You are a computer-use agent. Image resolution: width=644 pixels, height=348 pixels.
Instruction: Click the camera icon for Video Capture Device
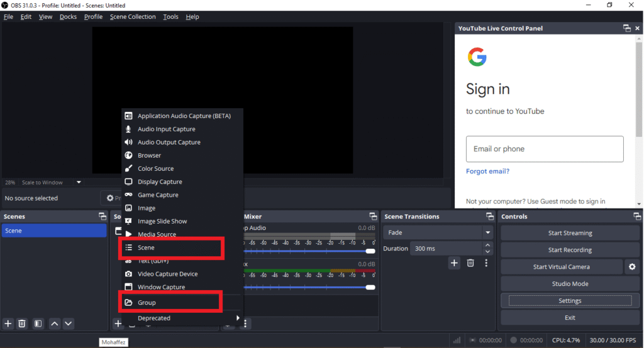tap(128, 274)
